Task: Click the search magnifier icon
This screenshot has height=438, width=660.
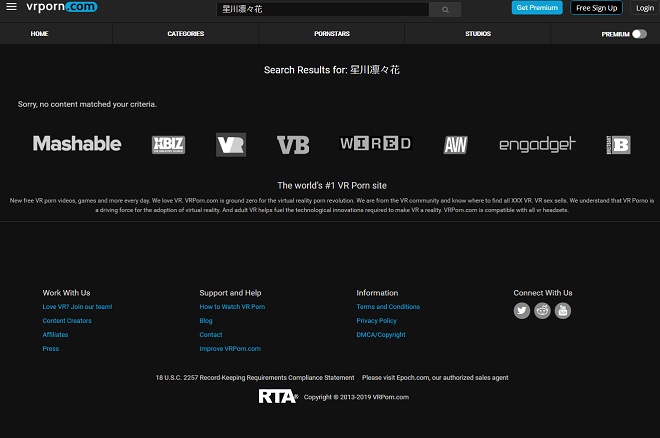Action: point(444,9)
